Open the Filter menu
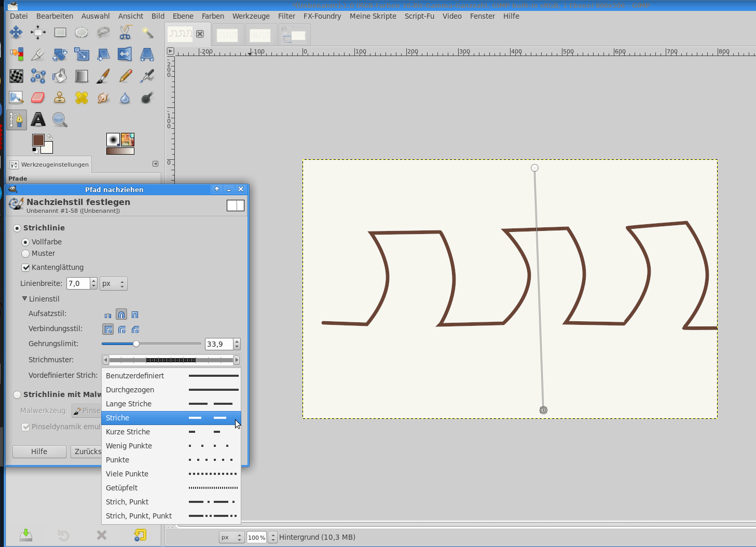 click(x=286, y=16)
